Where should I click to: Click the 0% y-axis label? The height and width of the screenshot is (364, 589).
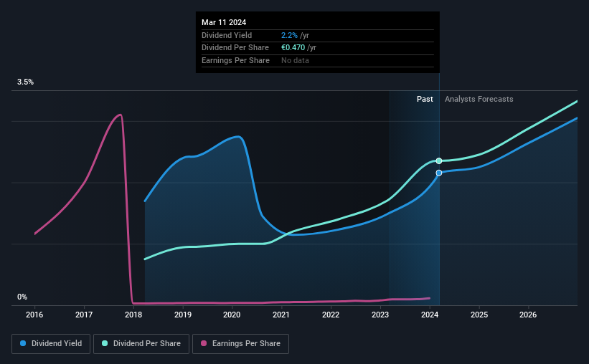pyautogui.click(x=22, y=297)
